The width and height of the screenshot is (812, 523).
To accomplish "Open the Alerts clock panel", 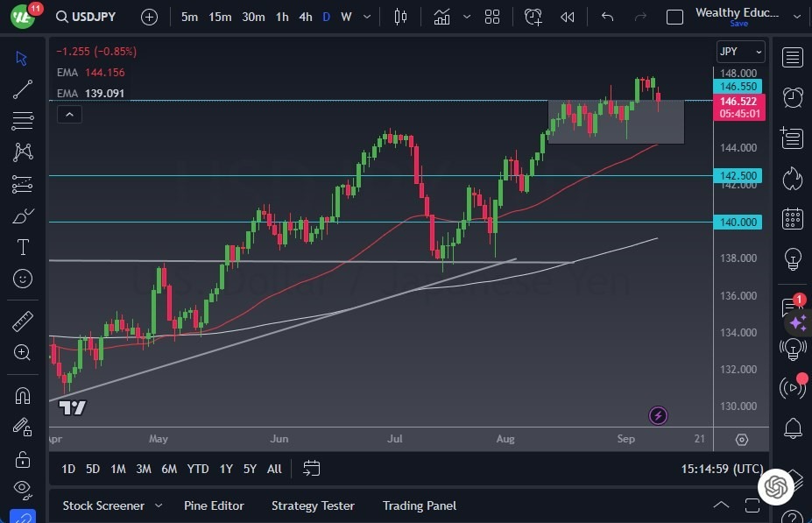I will pyautogui.click(x=792, y=97).
